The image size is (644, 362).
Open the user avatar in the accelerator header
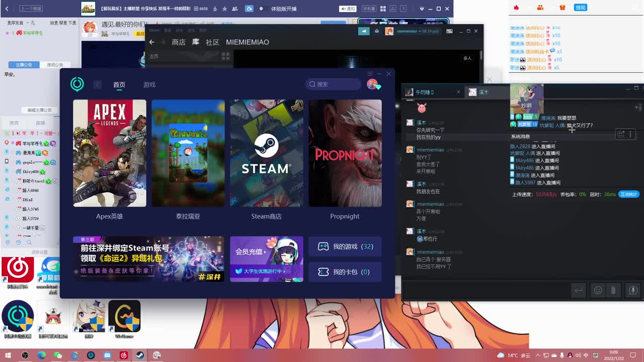tap(372, 84)
